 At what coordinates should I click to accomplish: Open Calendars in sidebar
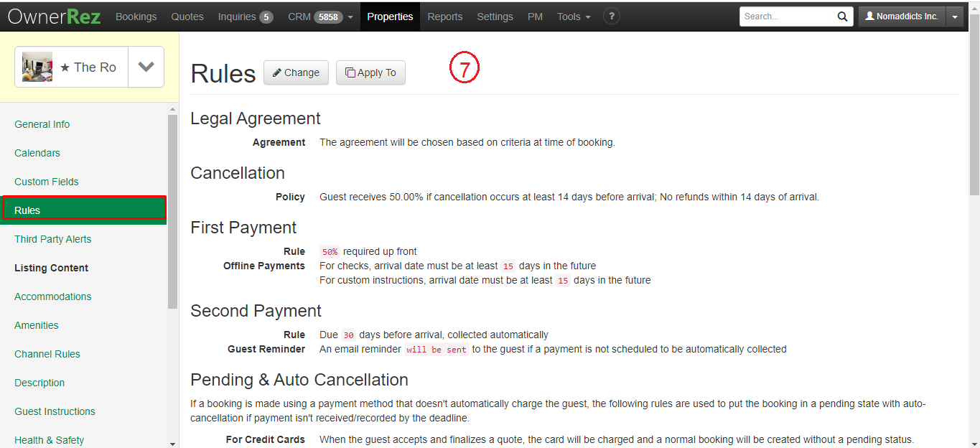tap(37, 153)
